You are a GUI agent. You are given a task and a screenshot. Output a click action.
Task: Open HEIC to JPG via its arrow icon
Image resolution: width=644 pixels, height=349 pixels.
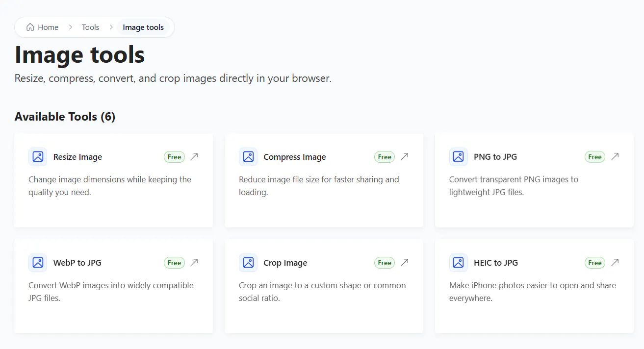point(615,262)
